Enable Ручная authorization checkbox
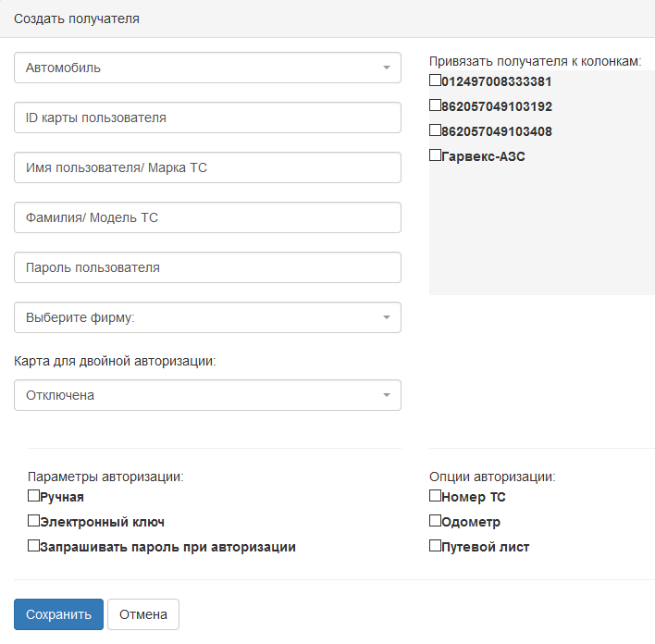655x644 pixels. (34, 496)
